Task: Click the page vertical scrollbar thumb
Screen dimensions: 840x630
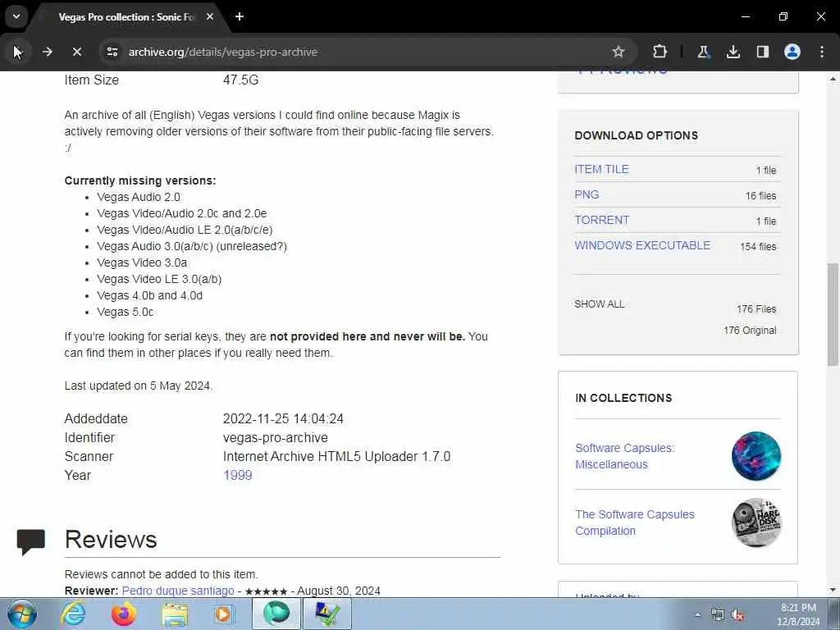Action: click(x=833, y=313)
